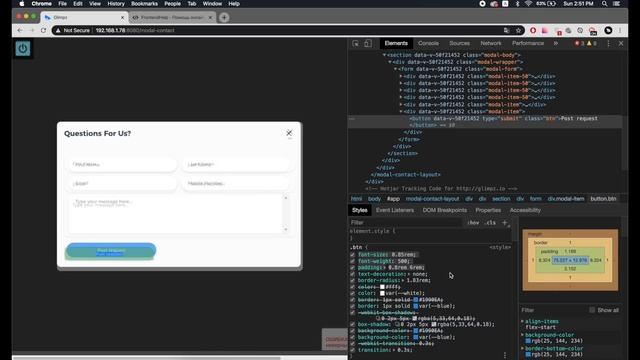The image size is (640, 360).
Task: Open a new browser tab with plus
Action: click(224, 18)
